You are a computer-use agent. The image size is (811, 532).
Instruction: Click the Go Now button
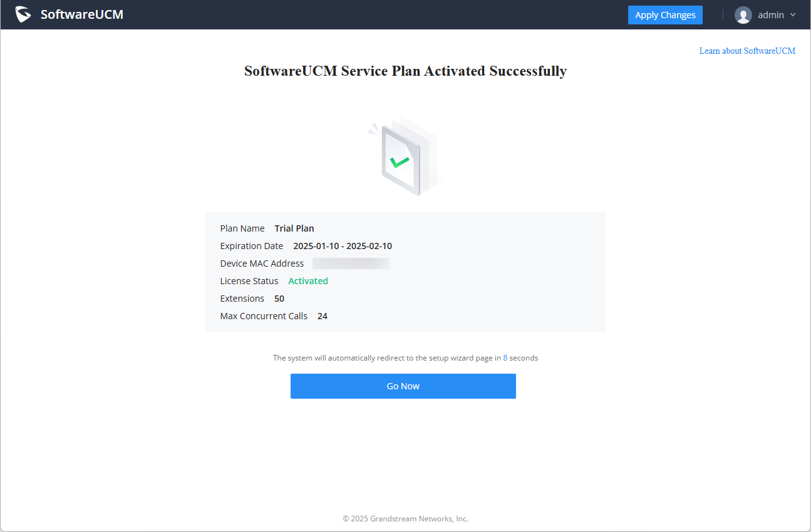pos(403,386)
